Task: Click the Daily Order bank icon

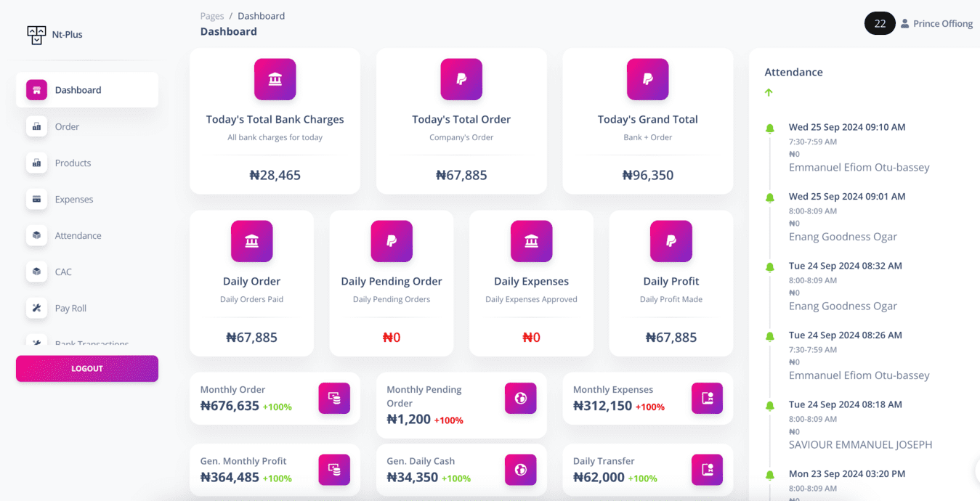Action: [251, 241]
